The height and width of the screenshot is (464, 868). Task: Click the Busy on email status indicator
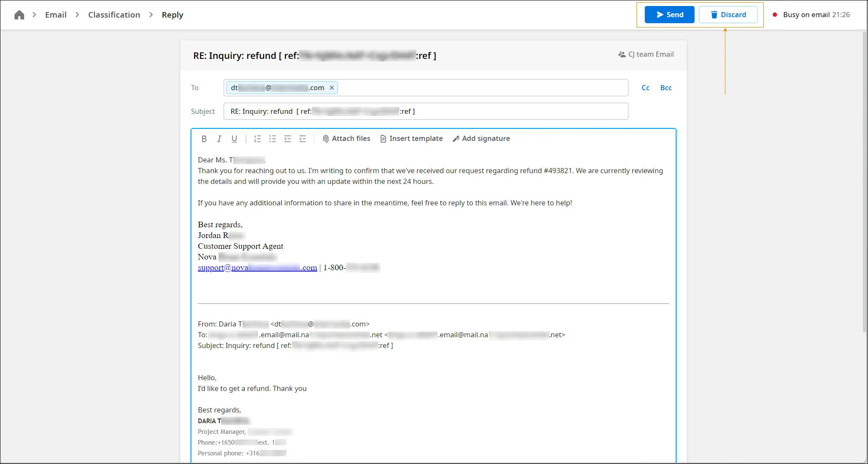(811, 15)
